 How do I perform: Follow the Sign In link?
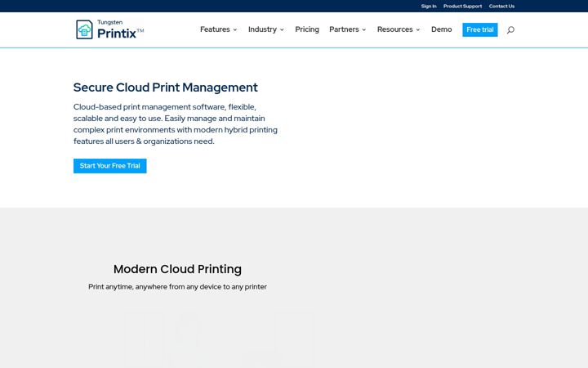tap(429, 6)
